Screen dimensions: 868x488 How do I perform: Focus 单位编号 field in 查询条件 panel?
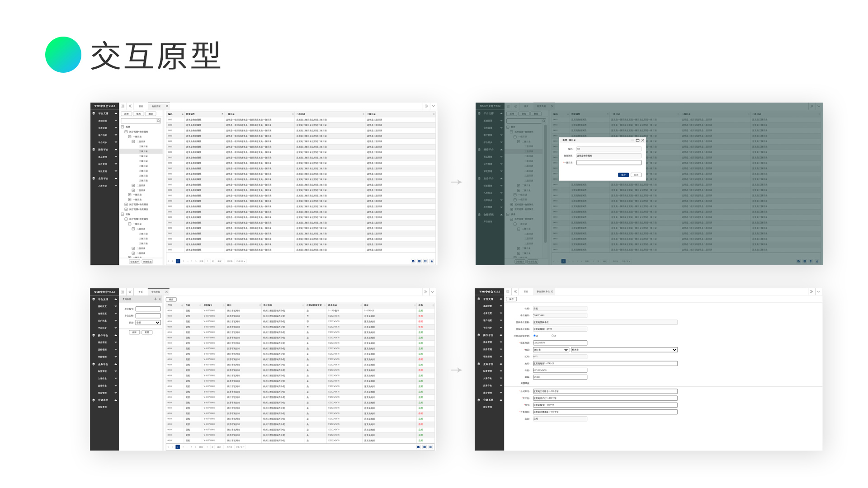(x=148, y=309)
